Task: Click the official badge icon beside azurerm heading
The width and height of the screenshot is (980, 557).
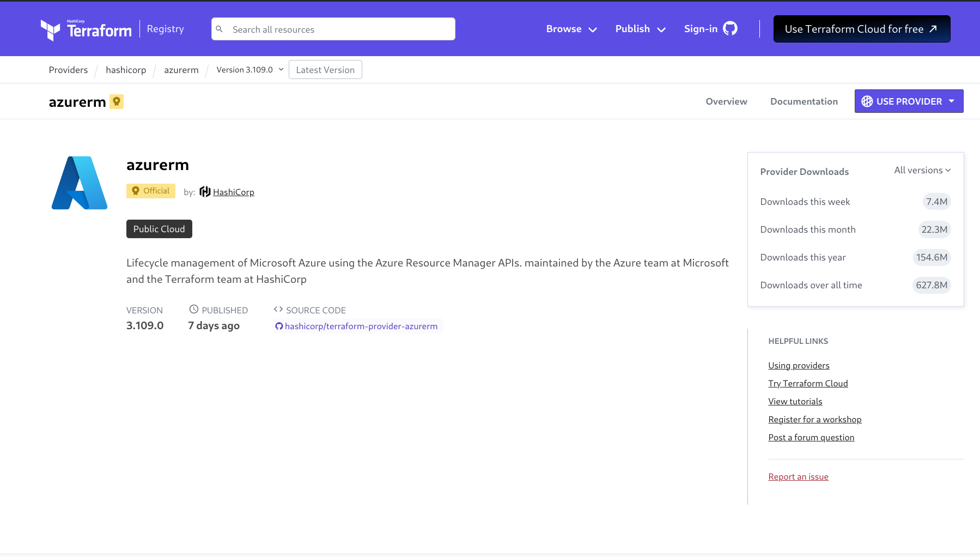Action: click(x=117, y=101)
